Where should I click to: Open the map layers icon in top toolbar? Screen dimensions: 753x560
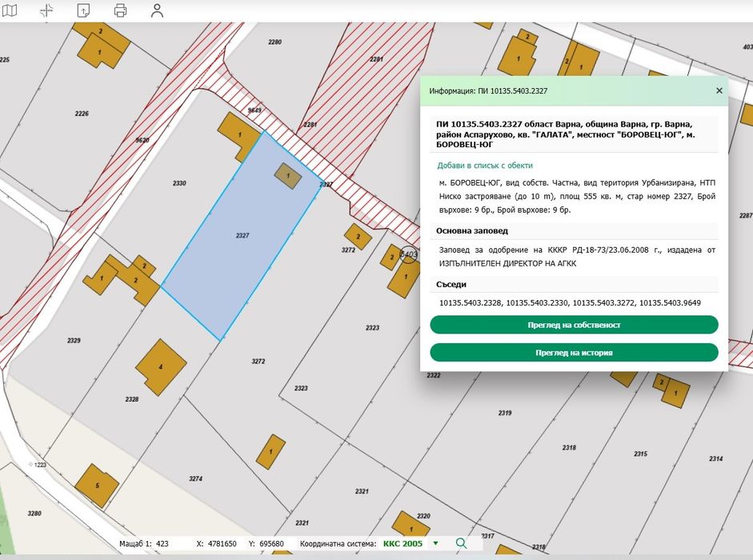[9, 10]
